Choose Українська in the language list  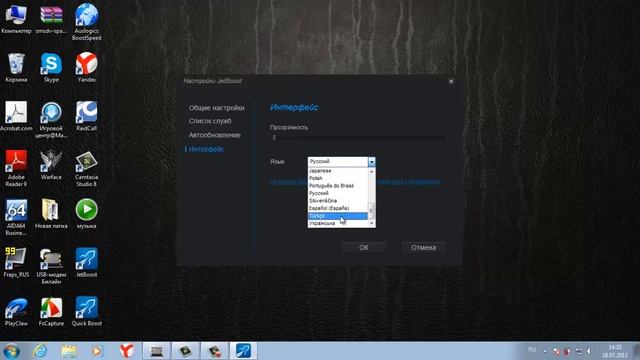338,223
